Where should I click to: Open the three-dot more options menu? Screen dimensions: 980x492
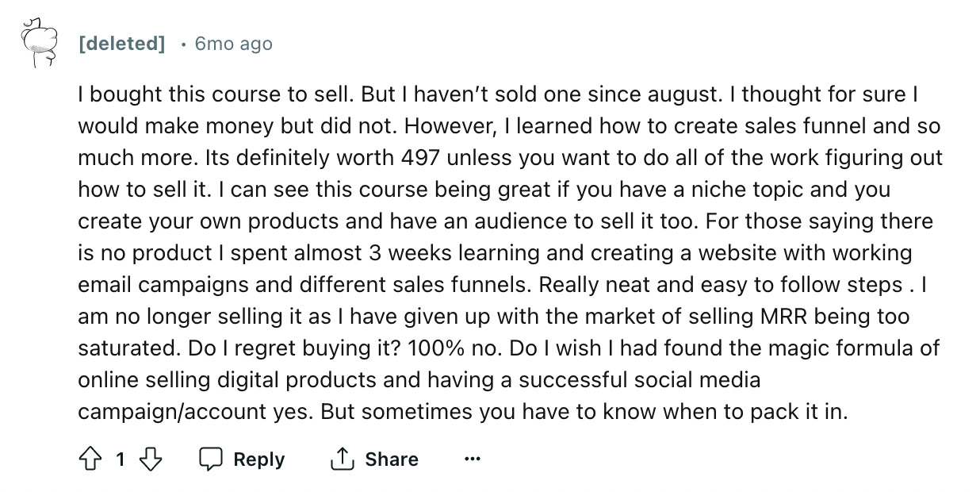[x=473, y=459]
